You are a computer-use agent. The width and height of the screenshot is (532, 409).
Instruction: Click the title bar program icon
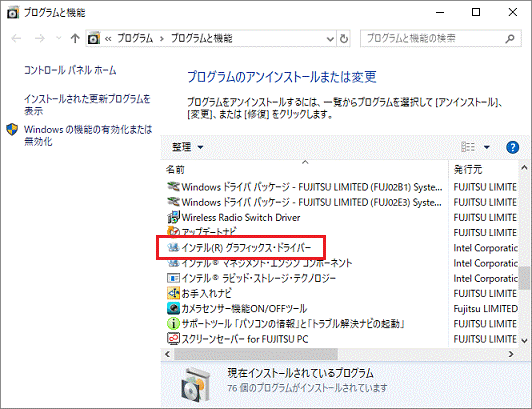[13, 13]
